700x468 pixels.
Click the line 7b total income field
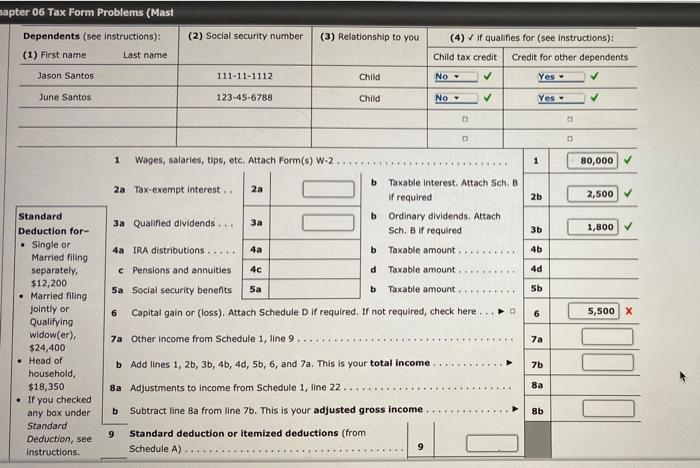608,363
